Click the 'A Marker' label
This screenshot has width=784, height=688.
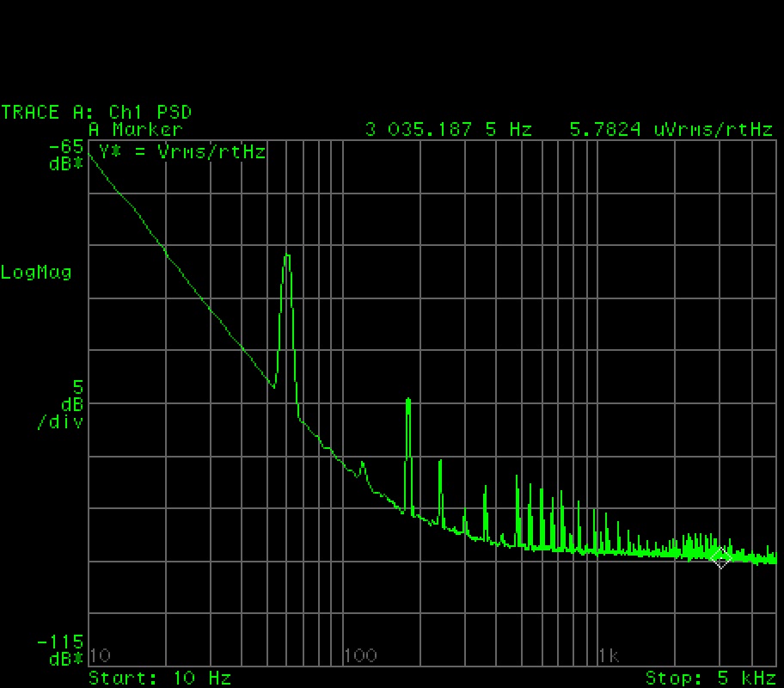(x=136, y=130)
